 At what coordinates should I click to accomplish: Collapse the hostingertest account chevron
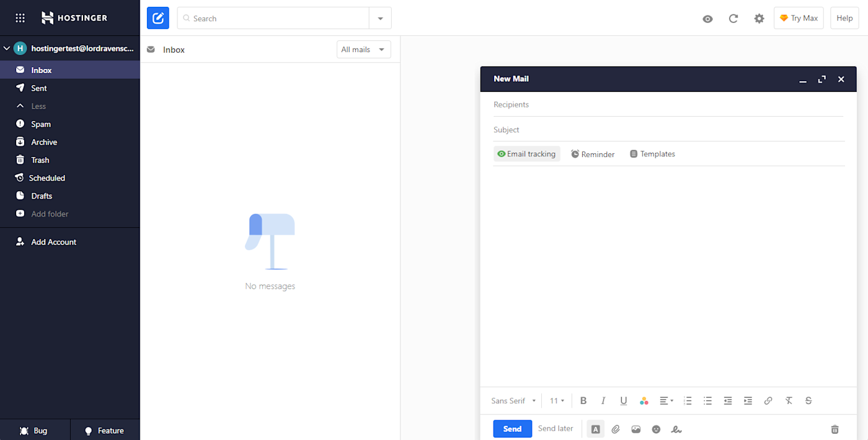7,48
